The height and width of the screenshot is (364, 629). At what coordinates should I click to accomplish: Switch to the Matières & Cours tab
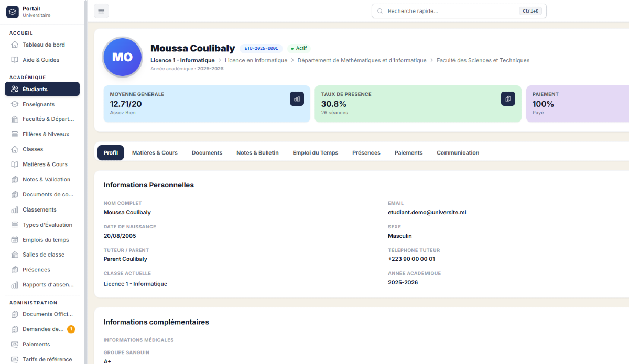pos(155,153)
